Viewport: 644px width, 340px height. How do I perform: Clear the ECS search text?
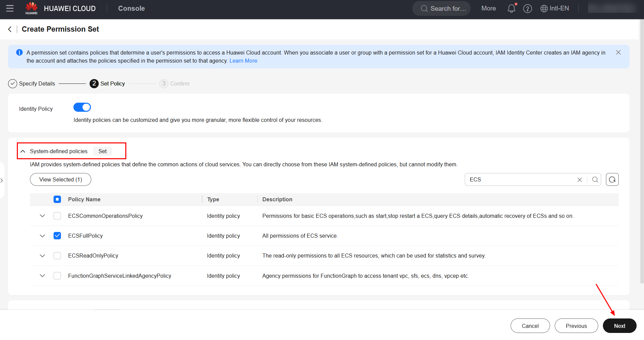click(x=579, y=180)
